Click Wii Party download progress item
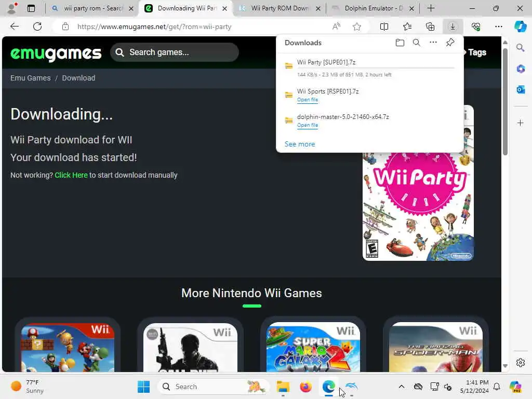The width and height of the screenshot is (532, 399). pyautogui.click(x=370, y=68)
